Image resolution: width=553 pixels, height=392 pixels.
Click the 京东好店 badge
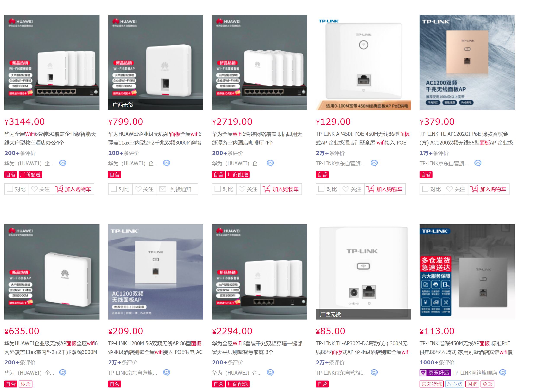click(435, 373)
